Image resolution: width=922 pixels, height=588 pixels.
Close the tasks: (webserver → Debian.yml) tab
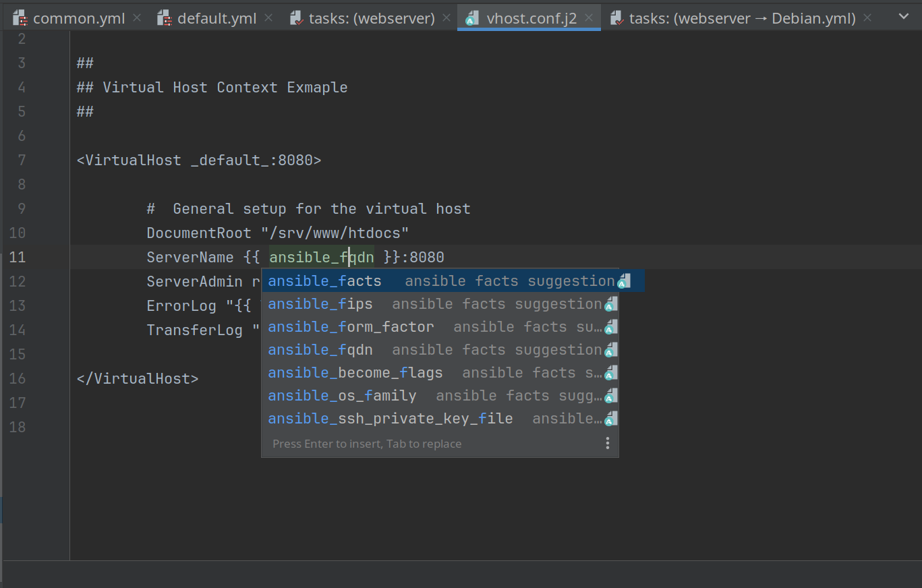(868, 18)
